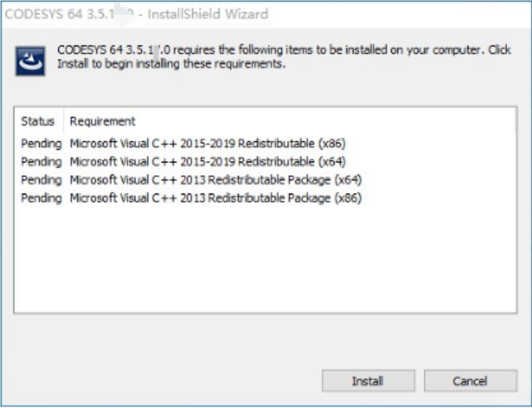Image resolution: width=532 pixels, height=408 pixels.
Task: Click 'Install to begin installing these requirements' text
Action: pyautogui.click(x=171, y=63)
